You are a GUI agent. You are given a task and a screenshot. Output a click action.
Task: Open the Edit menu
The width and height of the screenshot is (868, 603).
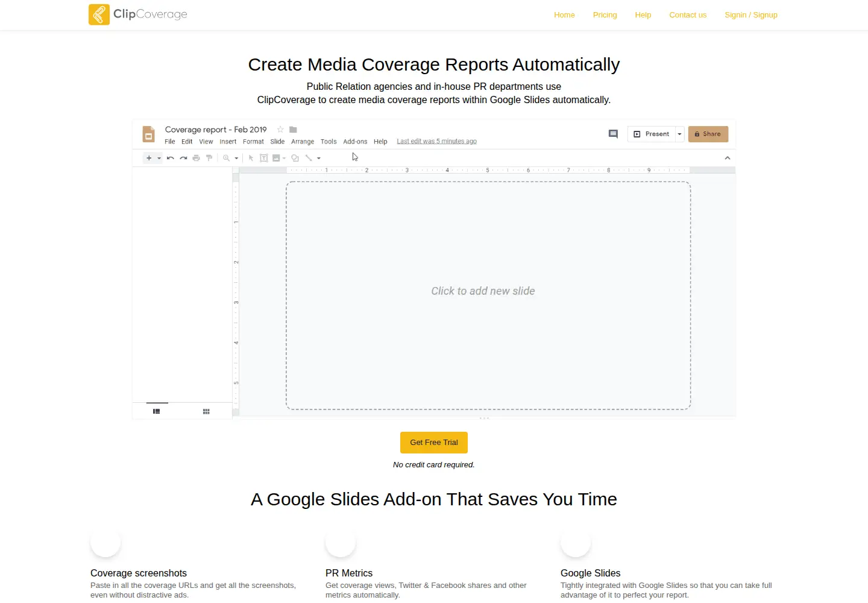(x=187, y=142)
